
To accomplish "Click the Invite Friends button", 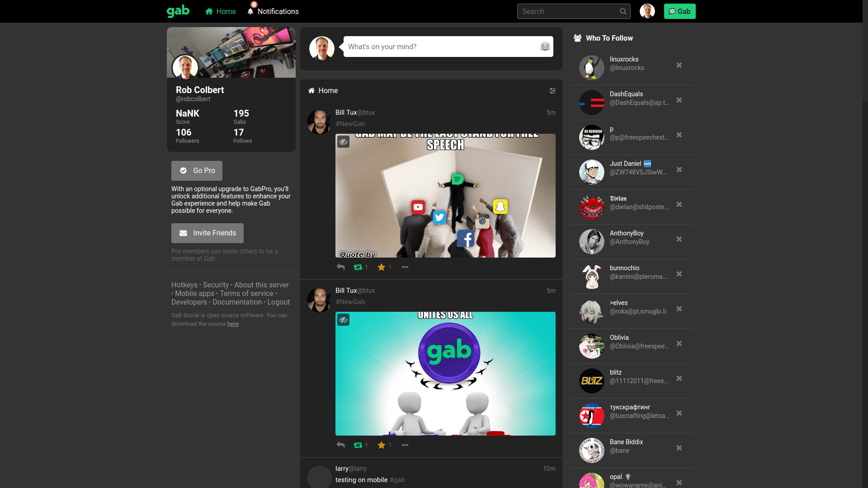I will coord(207,233).
